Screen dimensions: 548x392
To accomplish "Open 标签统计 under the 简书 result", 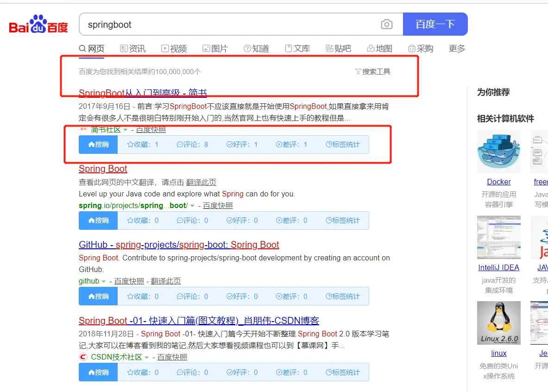I will coord(342,145).
